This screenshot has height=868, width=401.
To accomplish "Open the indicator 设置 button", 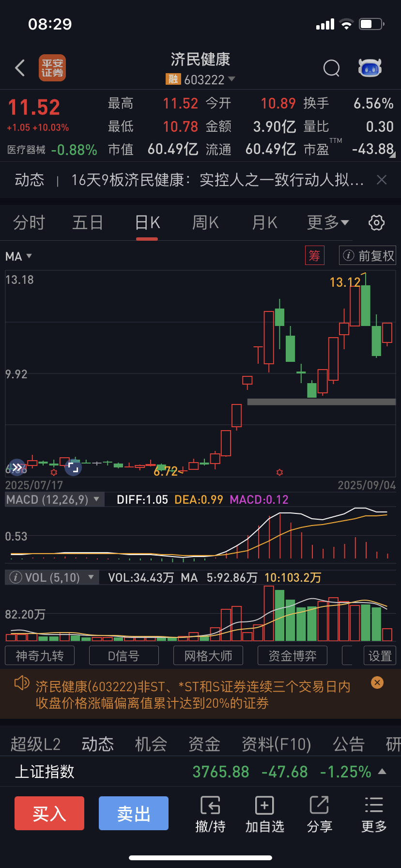I will click(x=380, y=656).
